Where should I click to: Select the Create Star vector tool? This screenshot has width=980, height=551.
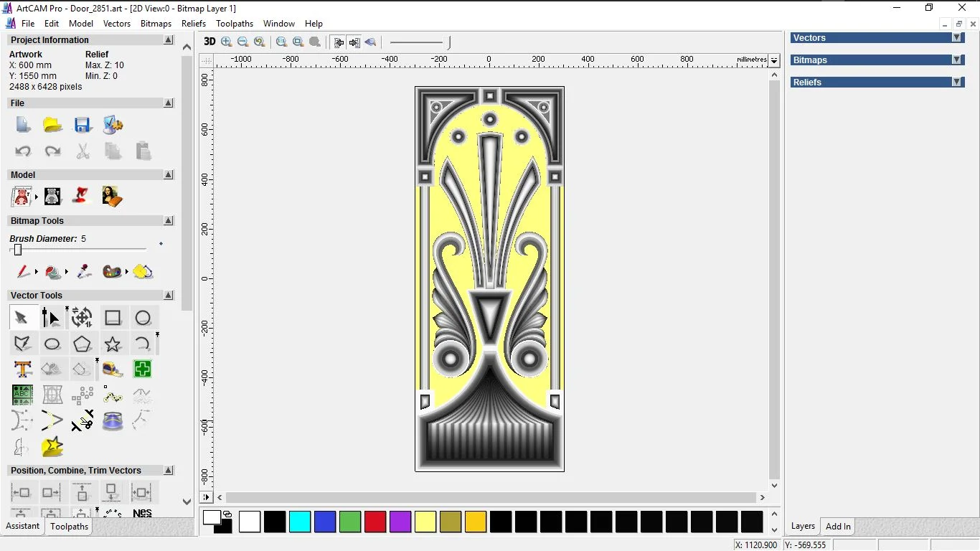[x=113, y=344]
